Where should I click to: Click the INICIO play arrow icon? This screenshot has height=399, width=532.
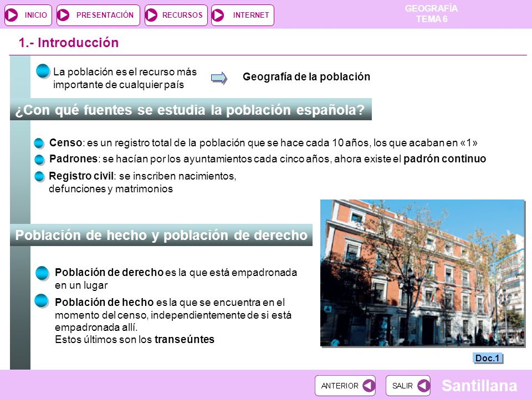[x=12, y=15]
